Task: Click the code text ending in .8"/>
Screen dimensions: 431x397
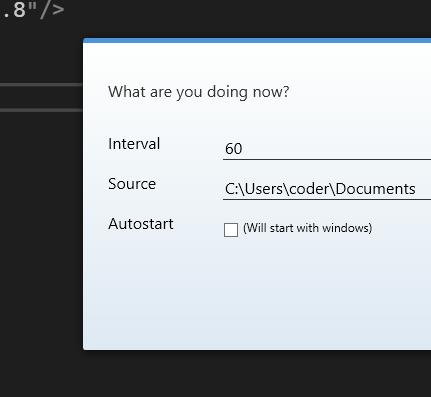Action: tap(33, 10)
